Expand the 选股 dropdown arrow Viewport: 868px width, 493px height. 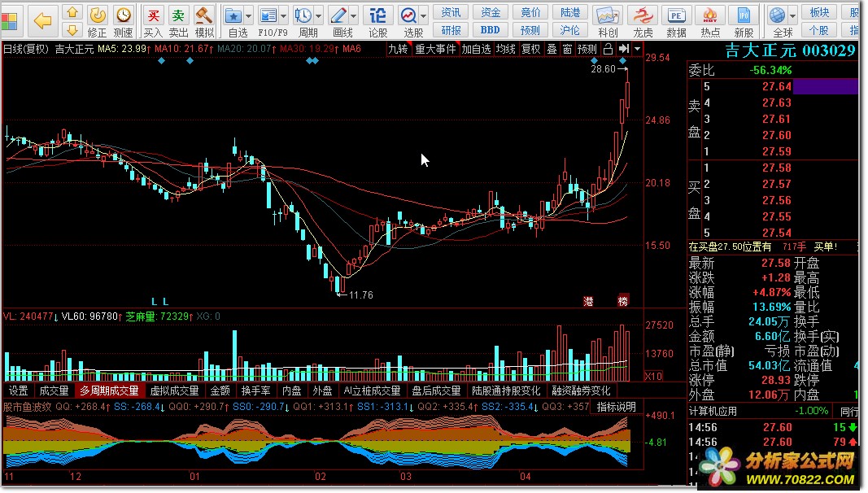[424, 16]
